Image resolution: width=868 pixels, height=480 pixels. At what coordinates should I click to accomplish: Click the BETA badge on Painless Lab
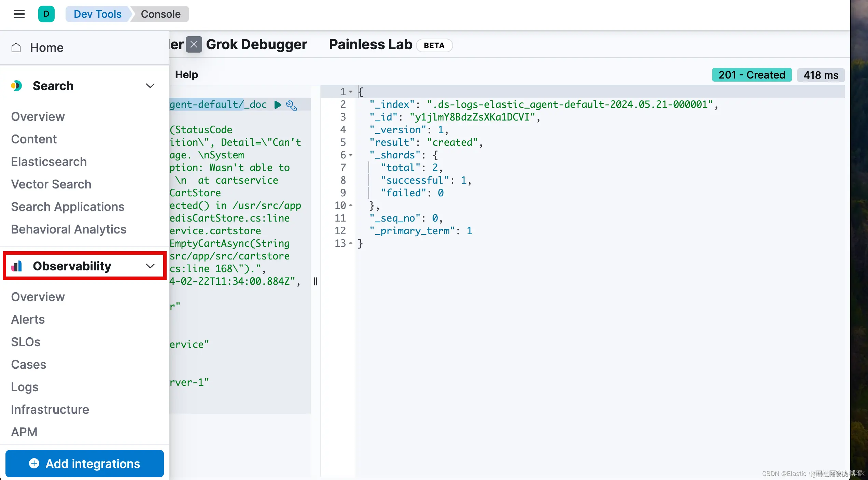tap(434, 45)
